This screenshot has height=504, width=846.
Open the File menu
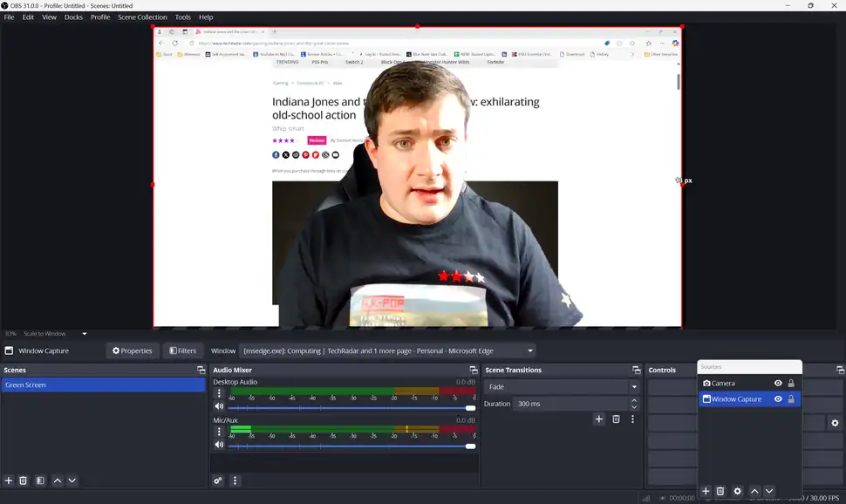pos(10,17)
